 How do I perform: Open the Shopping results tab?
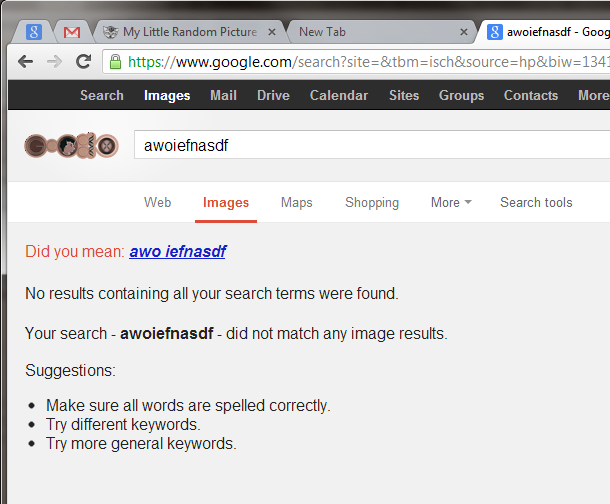point(372,202)
